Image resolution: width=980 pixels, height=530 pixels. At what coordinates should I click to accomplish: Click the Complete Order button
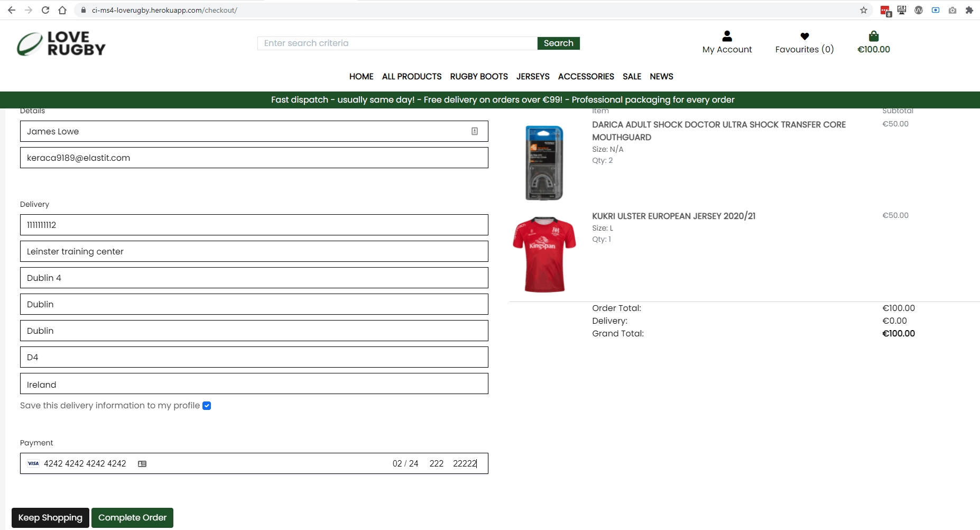[132, 518]
